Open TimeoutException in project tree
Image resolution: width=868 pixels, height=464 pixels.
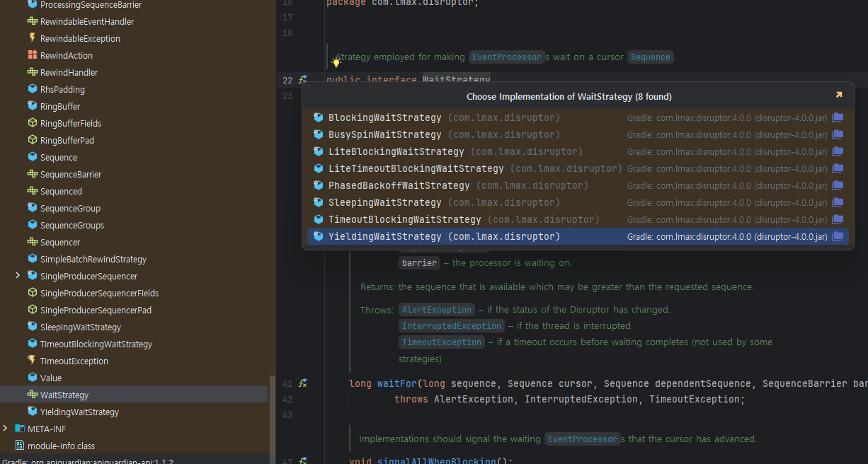tap(74, 361)
